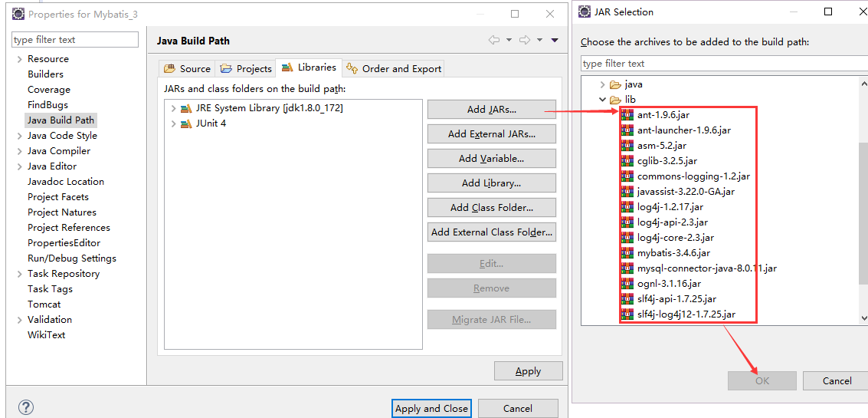868x418 pixels.
Task: Open the forward history dropdown arrow
Action: pyautogui.click(x=540, y=41)
